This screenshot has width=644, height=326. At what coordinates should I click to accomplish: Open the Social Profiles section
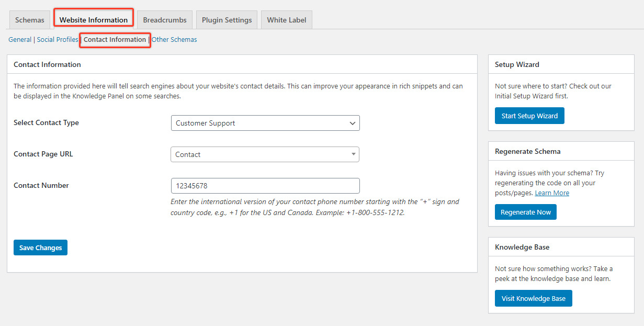click(x=57, y=39)
